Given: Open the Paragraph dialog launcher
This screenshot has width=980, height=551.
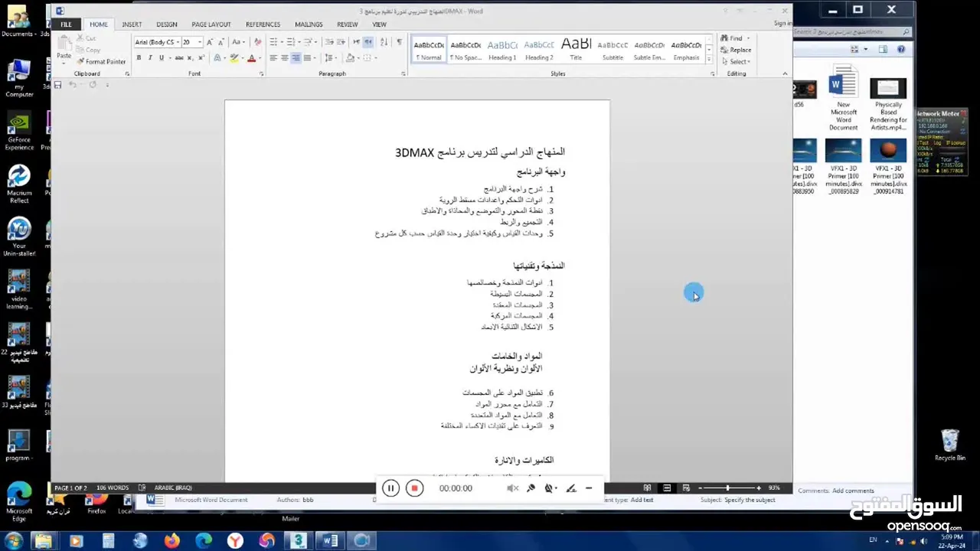Looking at the screenshot, I should [403, 74].
